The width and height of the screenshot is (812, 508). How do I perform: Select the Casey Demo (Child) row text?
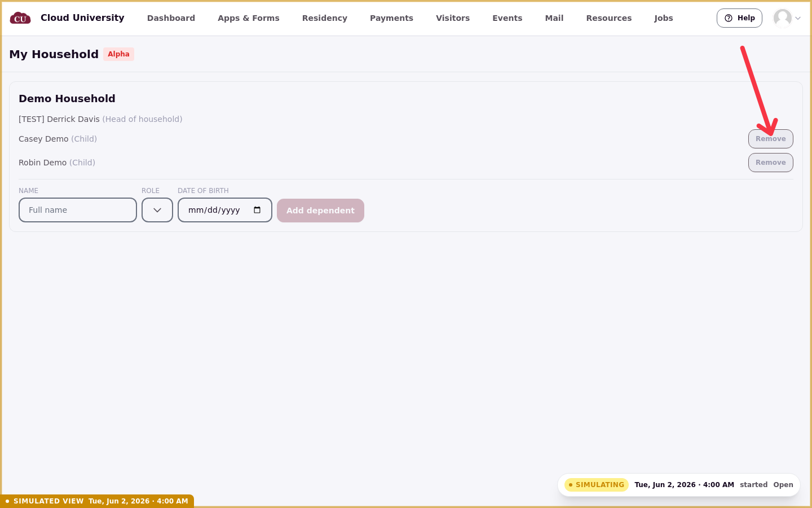pyautogui.click(x=58, y=139)
